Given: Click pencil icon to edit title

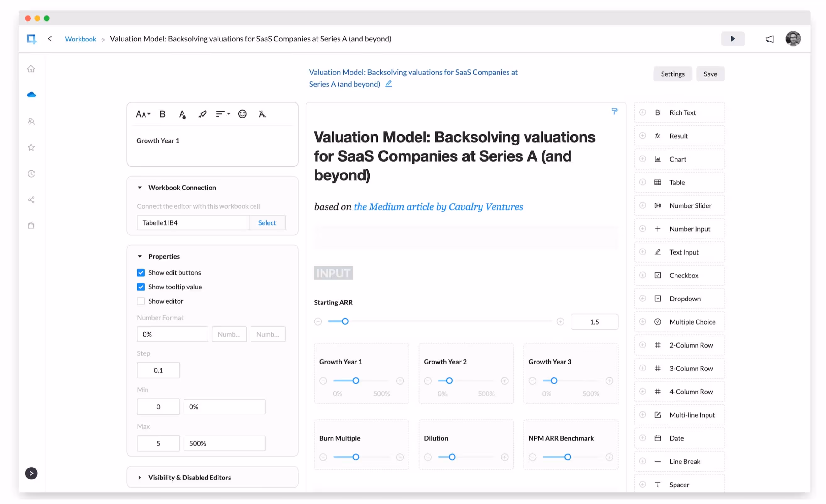Looking at the screenshot, I should 388,84.
